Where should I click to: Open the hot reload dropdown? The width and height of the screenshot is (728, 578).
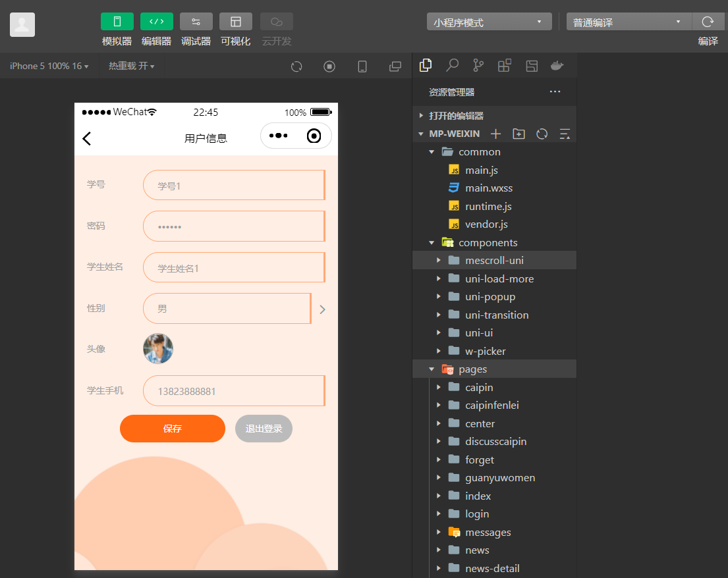coord(131,66)
